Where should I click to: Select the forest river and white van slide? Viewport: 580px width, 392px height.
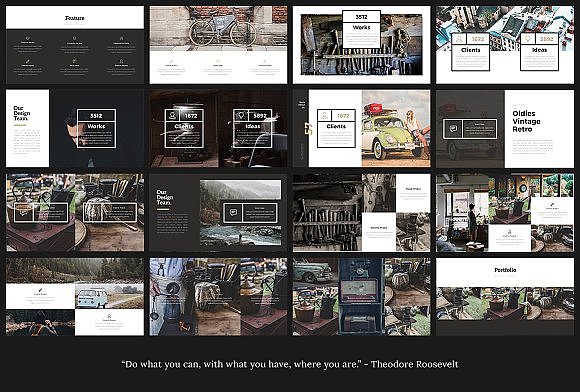pos(75,297)
